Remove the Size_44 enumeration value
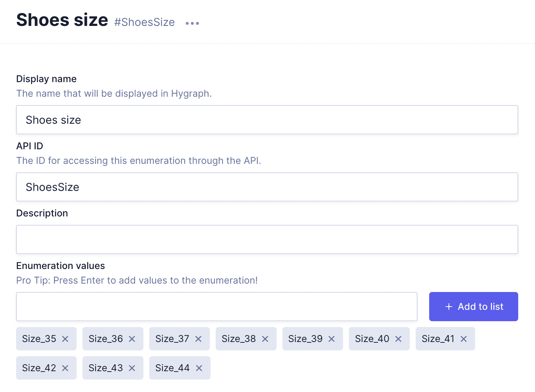Screen dimensions: 535x392 pos(199,368)
